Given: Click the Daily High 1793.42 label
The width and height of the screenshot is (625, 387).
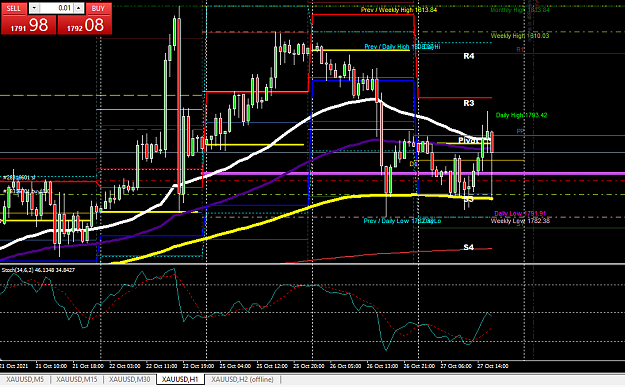Looking at the screenshot, I should pyautogui.click(x=521, y=115).
